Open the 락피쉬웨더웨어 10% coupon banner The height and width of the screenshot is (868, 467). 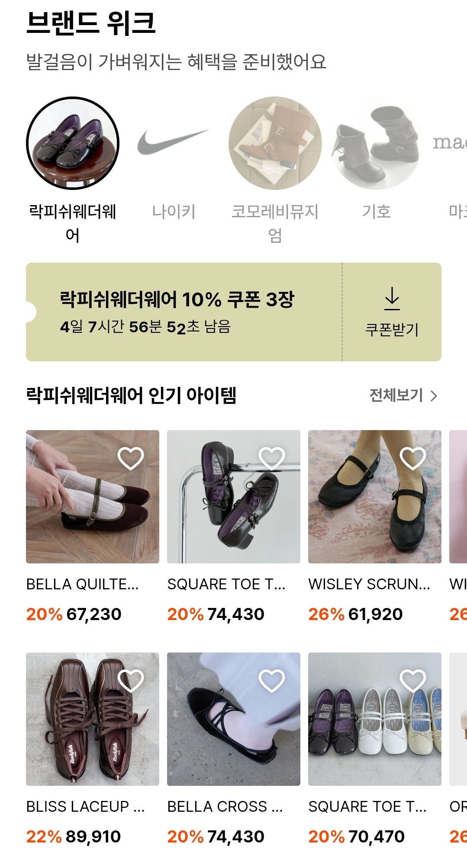tap(184, 312)
